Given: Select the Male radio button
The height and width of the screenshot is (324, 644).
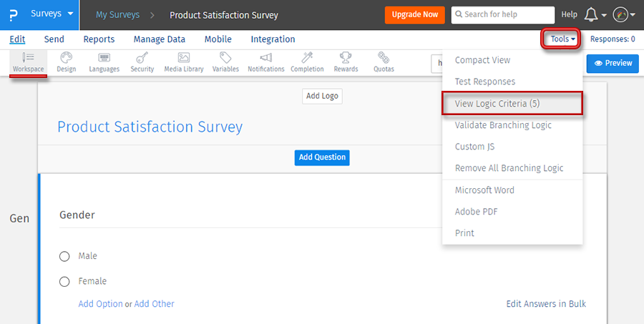Looking at the screenshot, I should 64,256.
